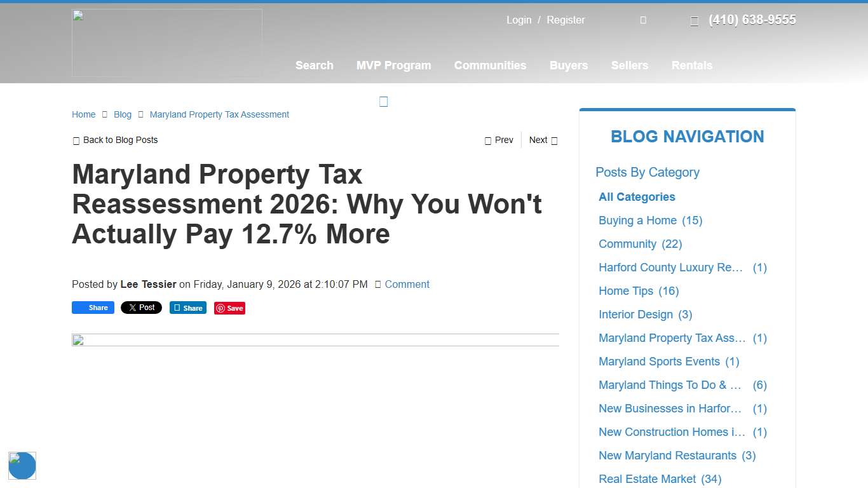Expand the Communities navigation menu

(490, 65)
